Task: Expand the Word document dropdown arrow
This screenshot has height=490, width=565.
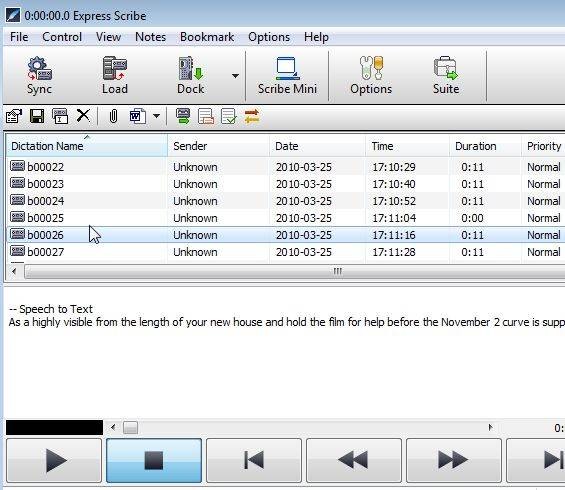Action: 156,116
